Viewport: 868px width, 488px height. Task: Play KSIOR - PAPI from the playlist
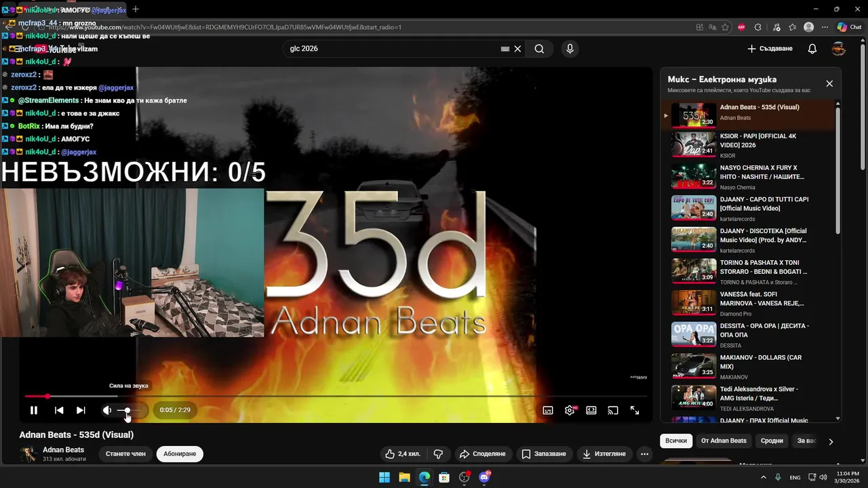(747, 146)
